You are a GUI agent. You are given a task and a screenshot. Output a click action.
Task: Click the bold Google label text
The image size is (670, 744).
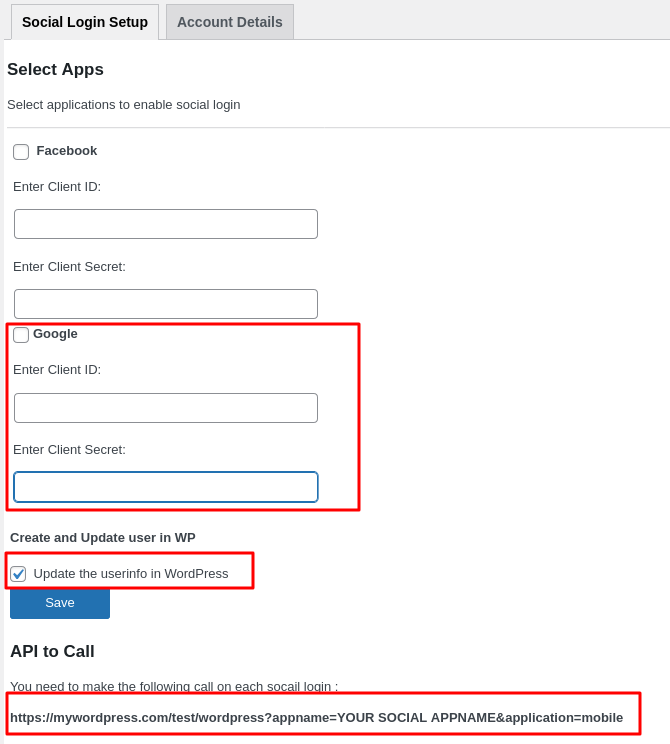[x=55, y=334]
